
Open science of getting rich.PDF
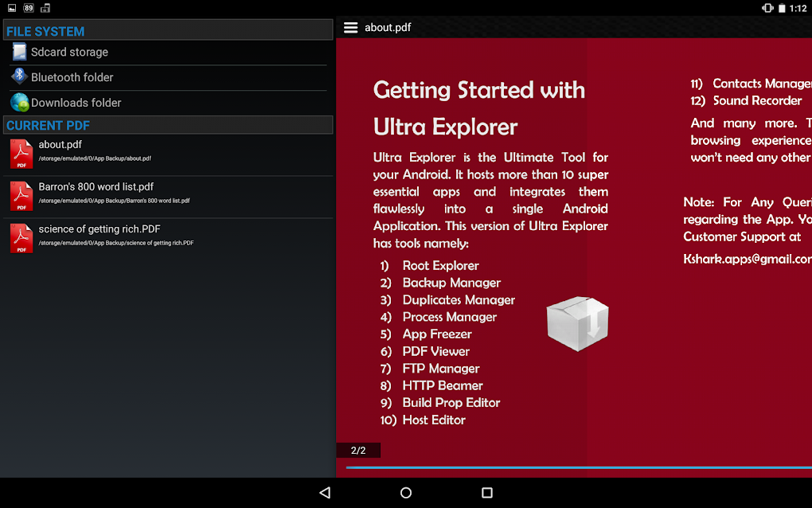(168, 239)
